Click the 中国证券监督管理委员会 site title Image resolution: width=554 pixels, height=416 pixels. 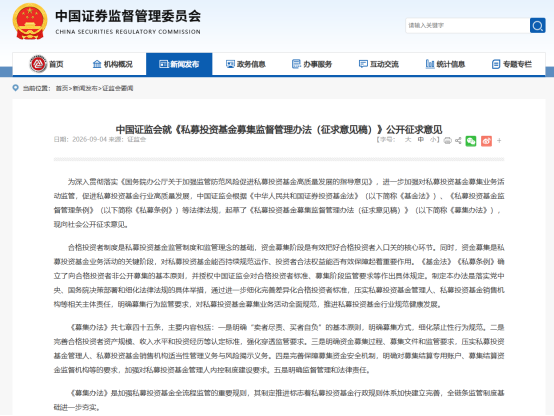click(x=128, y=16)
